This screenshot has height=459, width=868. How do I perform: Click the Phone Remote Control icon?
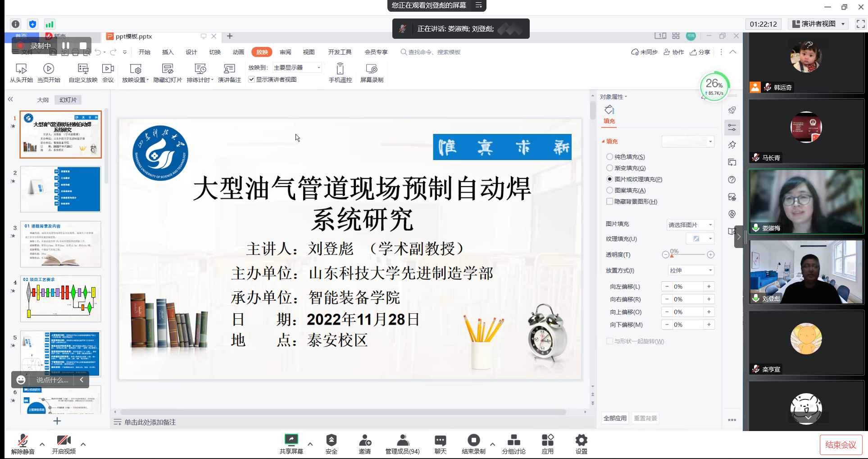click(x=340, y=69)
